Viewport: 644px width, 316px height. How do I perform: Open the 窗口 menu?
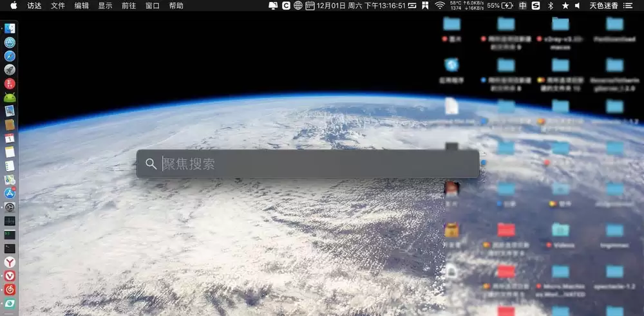(153, 6)
